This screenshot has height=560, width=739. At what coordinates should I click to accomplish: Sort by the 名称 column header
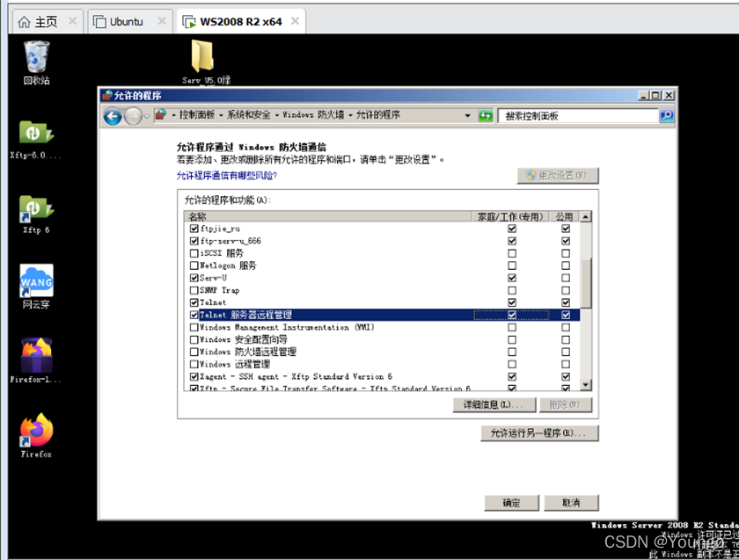328,216
